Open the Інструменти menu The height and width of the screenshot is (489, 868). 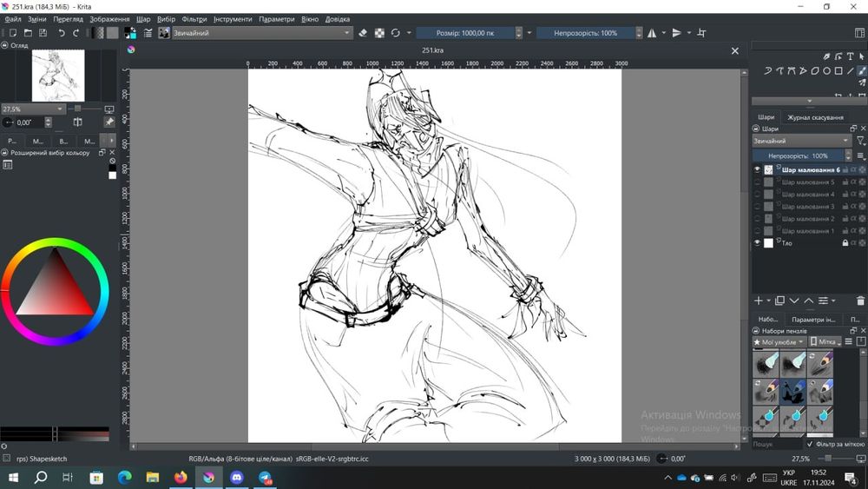(x=233, y=19)
